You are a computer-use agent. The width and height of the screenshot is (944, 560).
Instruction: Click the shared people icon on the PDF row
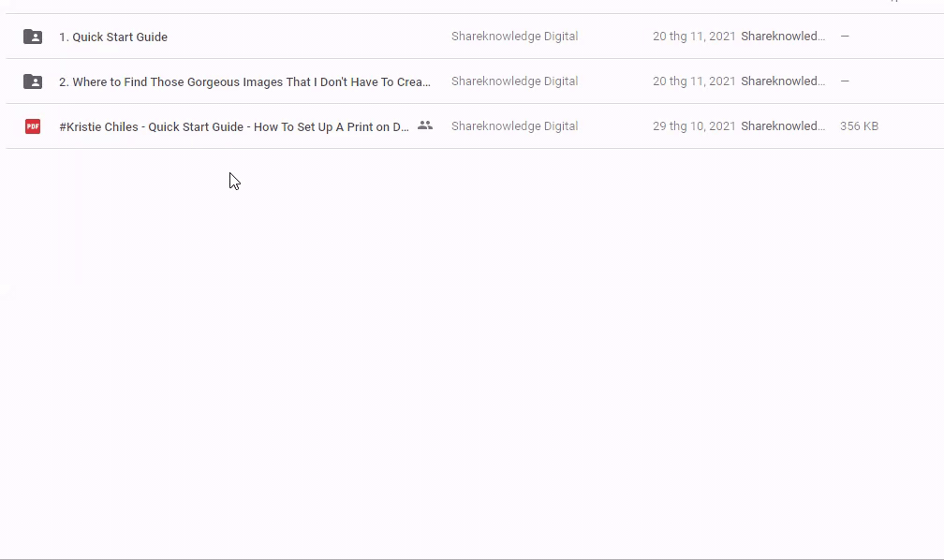pyautogui.click(x=425, y=125)
